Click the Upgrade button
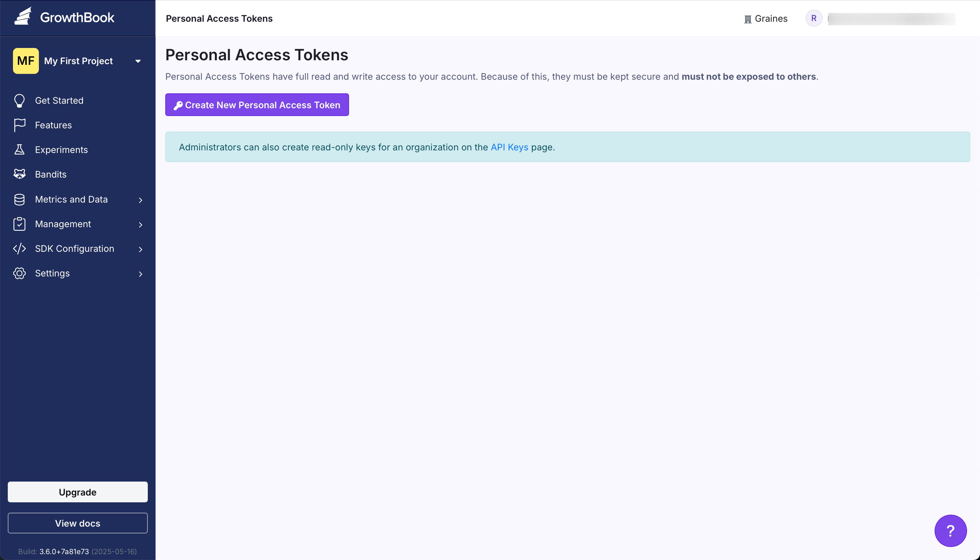 pyautogui.click(x=78, y=492)
